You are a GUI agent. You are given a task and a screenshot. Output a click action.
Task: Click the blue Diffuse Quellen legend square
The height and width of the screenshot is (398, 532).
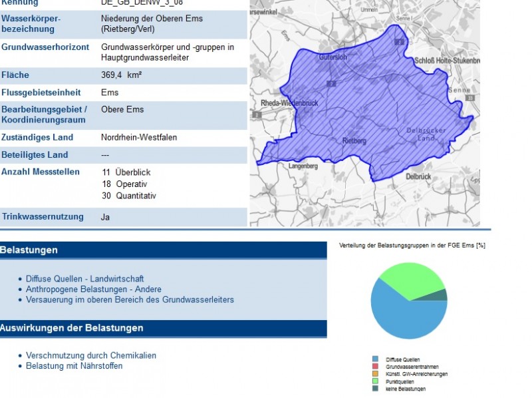375,359
